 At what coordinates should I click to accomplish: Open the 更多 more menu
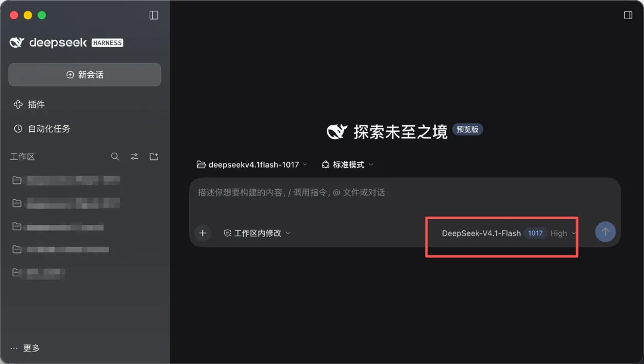click(x=25, y=348)
